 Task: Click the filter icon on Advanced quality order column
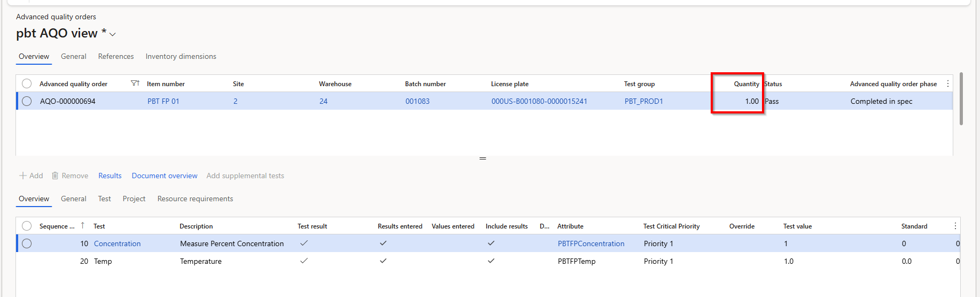(x=135, y=83)
